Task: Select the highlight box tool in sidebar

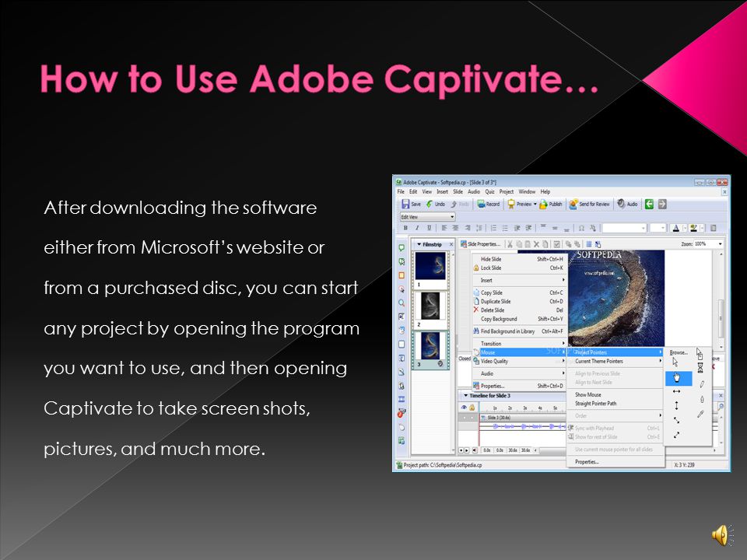Action: point(402,275)
